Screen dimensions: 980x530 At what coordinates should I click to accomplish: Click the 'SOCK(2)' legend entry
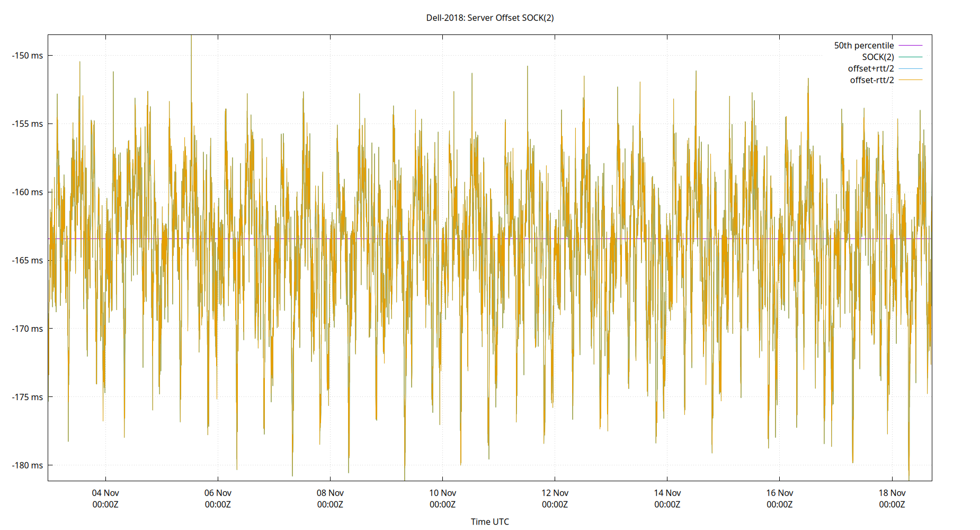(877, 57)
